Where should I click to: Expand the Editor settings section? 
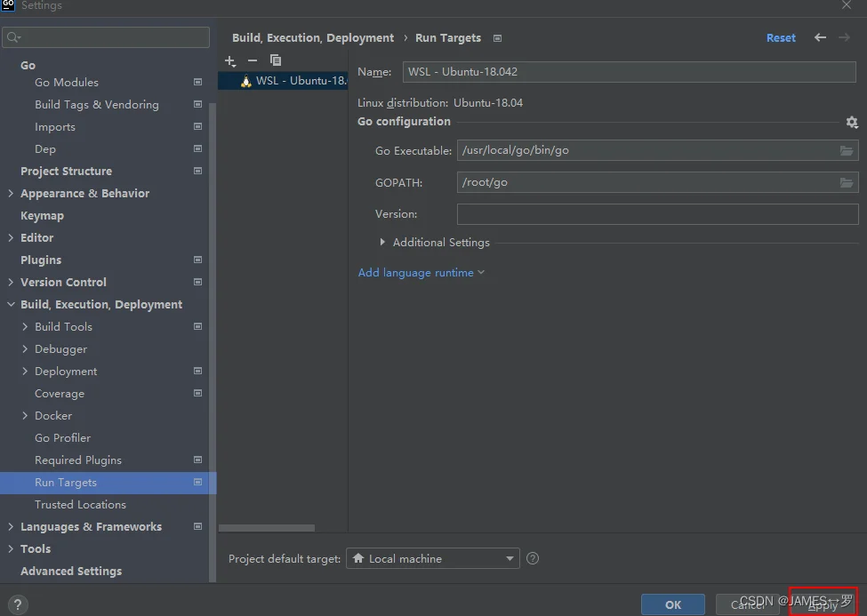11,237
